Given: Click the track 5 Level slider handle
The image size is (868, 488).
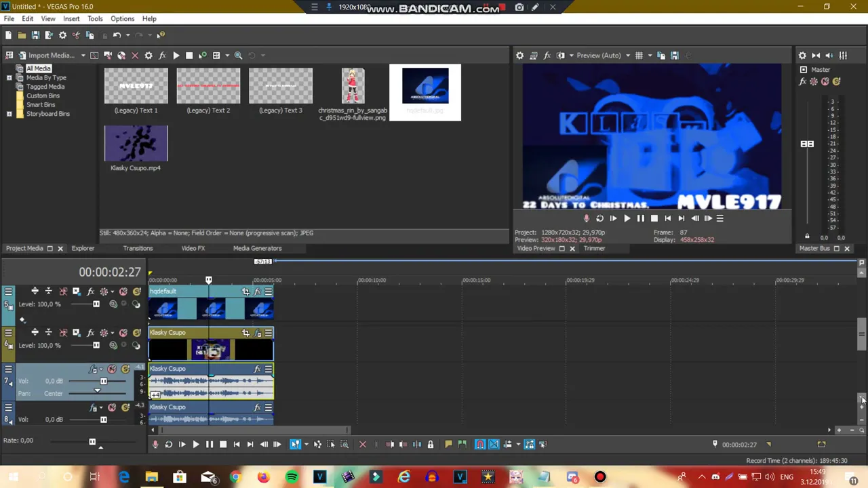Looking at the screenshot, I should click(x=96, y=304).
